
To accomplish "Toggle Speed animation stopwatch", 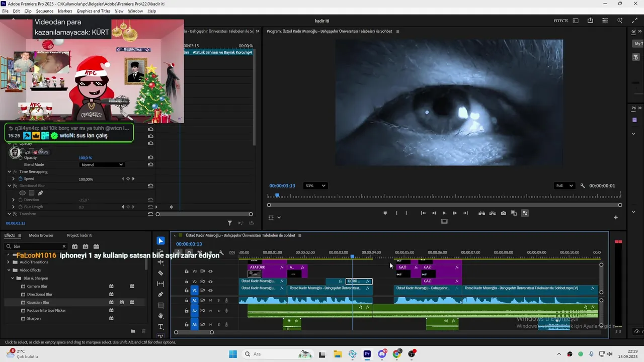I will point(21,178).
